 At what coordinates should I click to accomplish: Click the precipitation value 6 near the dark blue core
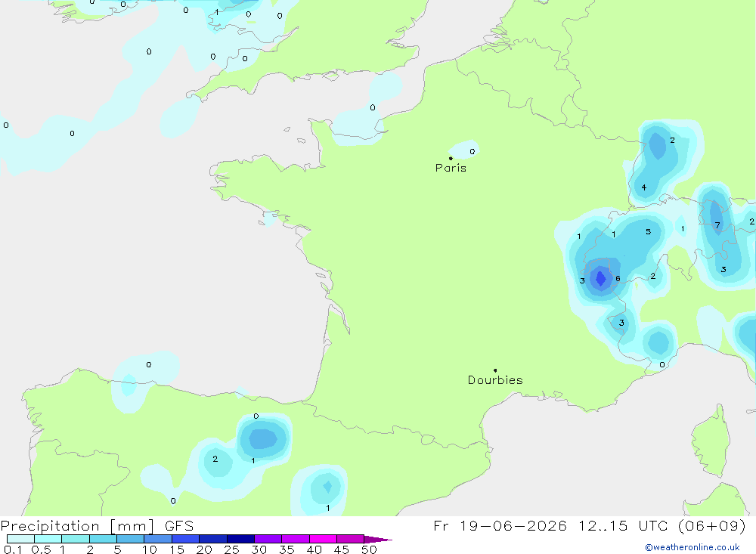tap(618, 278)
